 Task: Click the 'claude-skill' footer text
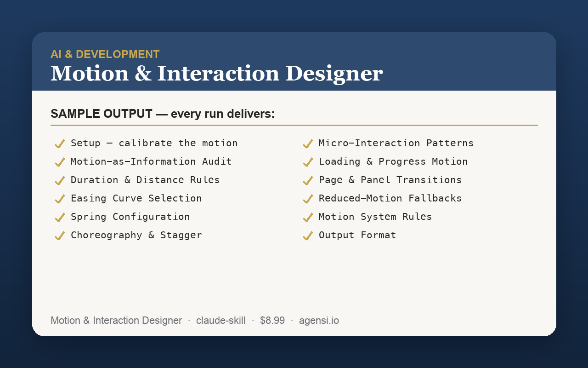(x=221, y=321)
